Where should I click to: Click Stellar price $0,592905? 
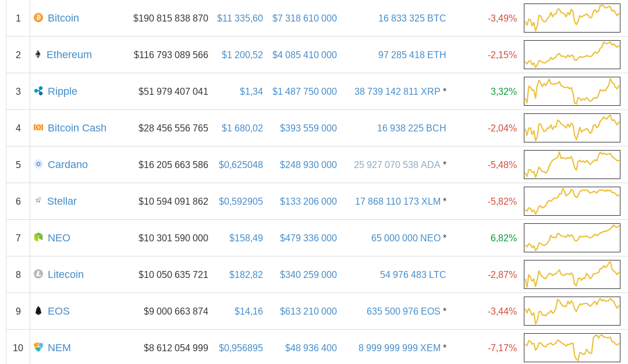pyautogui.click(x=241, y=202)
